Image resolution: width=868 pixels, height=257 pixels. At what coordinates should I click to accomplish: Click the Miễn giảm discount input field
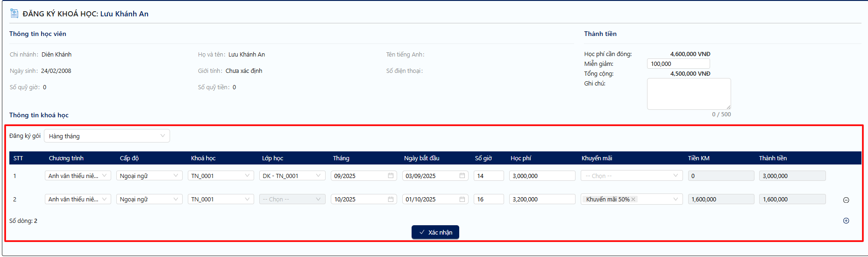(x=678, y=64)
